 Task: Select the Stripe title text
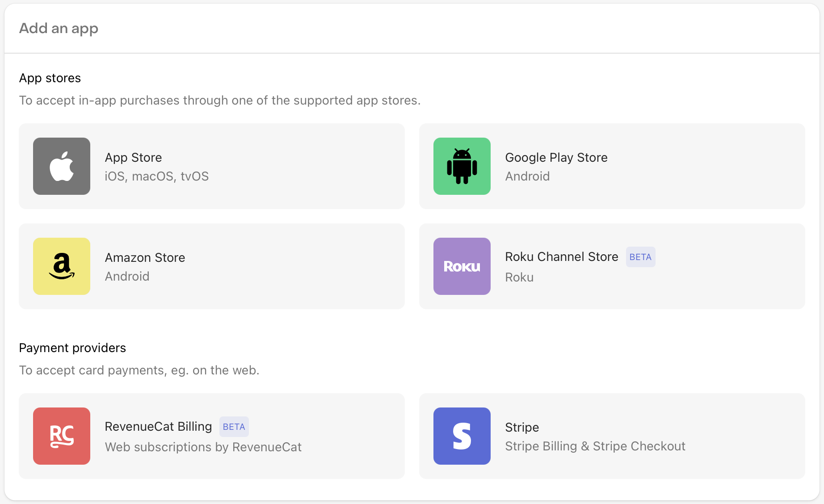click(522, 428)
